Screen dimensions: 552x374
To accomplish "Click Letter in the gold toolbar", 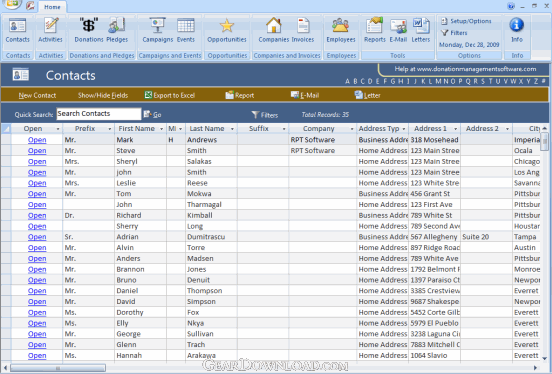I will [x=368, y=95].
